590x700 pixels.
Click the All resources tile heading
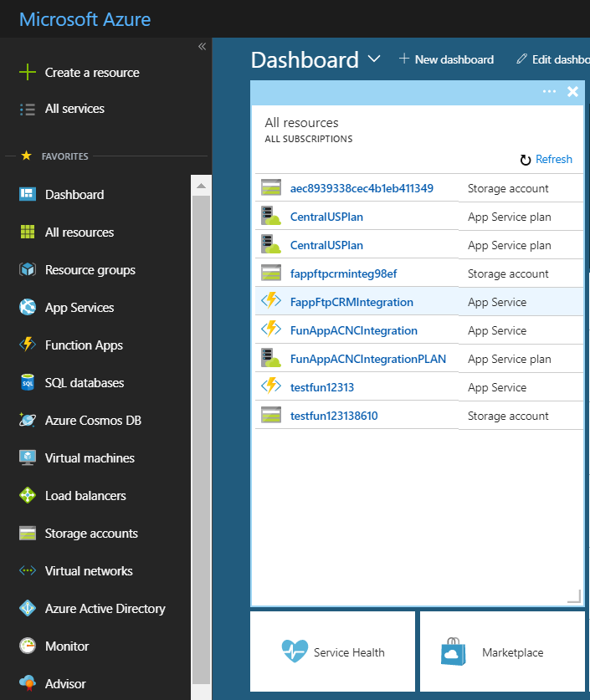[301, 122]
